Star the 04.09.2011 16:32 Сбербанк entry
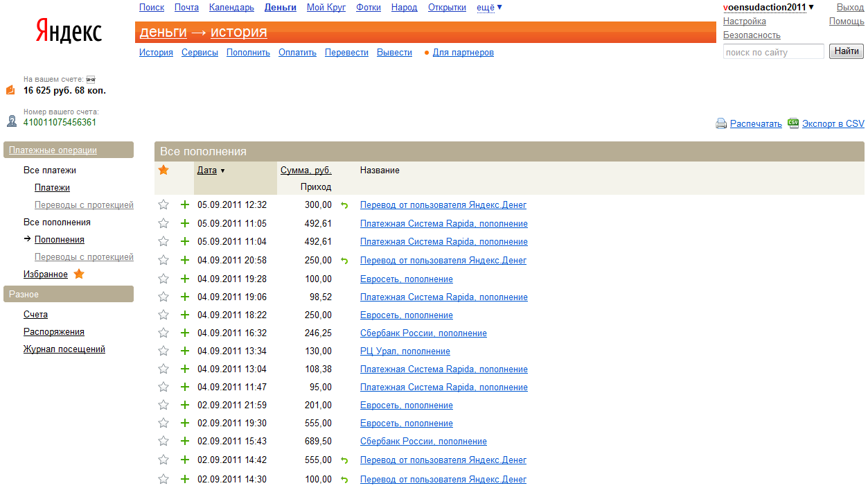868x488 pixels. [x=163, y=333]
